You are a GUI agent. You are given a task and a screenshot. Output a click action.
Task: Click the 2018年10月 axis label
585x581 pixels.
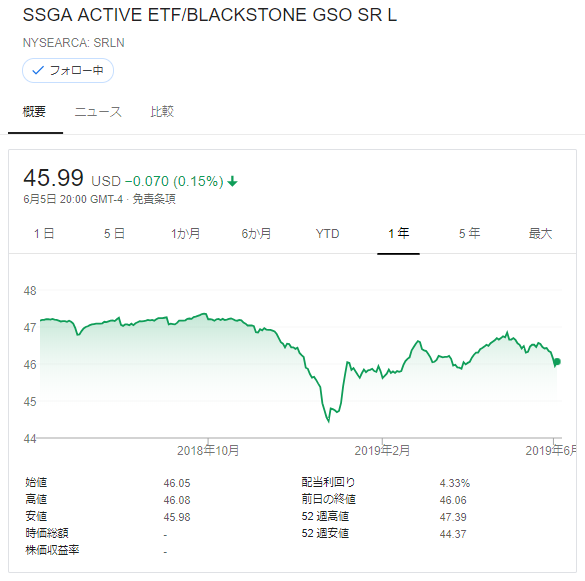click(x=208, y=451)
